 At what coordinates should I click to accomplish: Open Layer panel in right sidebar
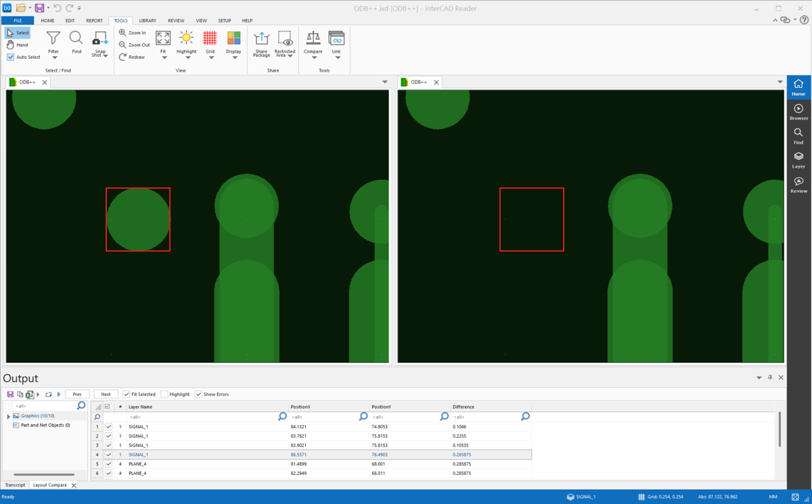[x=798, y=160]
